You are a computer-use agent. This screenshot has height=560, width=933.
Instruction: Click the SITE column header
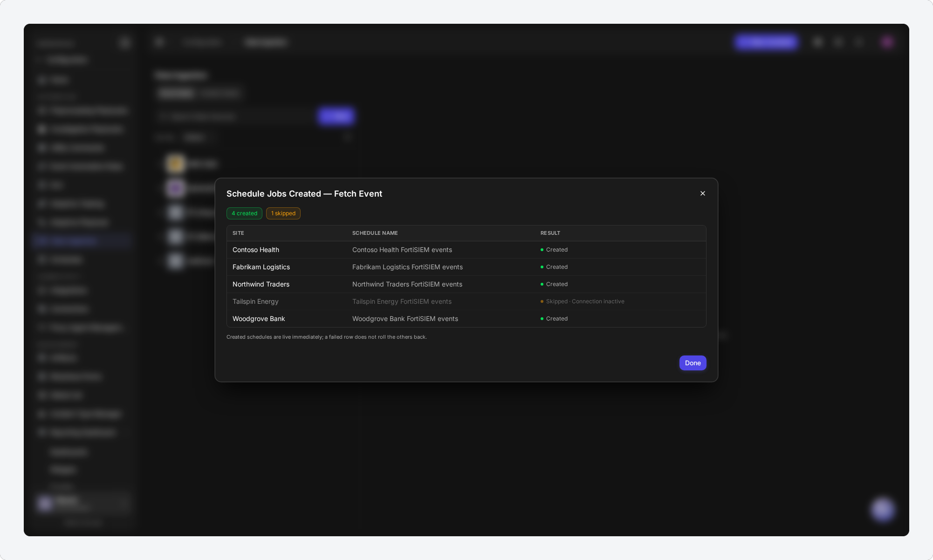click(238, 233)
